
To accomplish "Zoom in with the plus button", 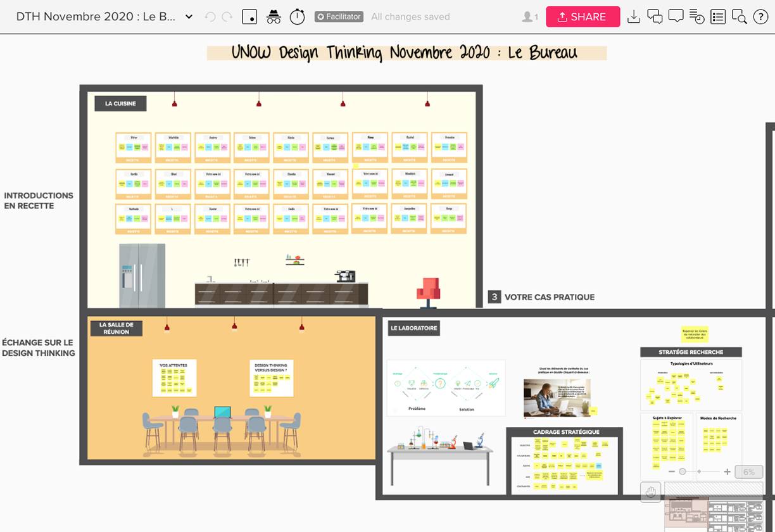I will (728, 472).
